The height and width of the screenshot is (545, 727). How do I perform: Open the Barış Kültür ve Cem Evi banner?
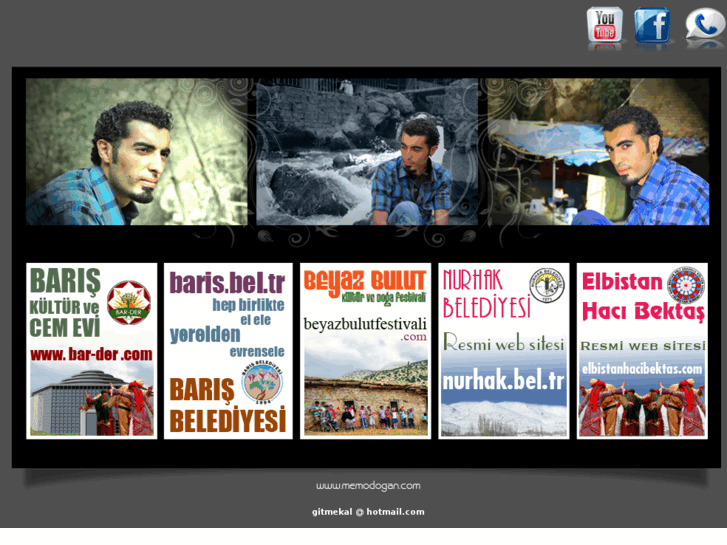(x=91, y=351)
